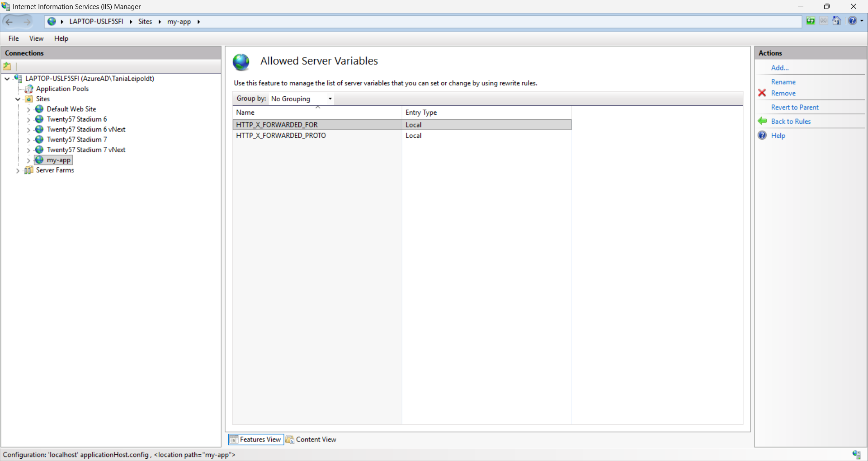
Task: Click the my-app site globe icon
Action: click(39, 160)
